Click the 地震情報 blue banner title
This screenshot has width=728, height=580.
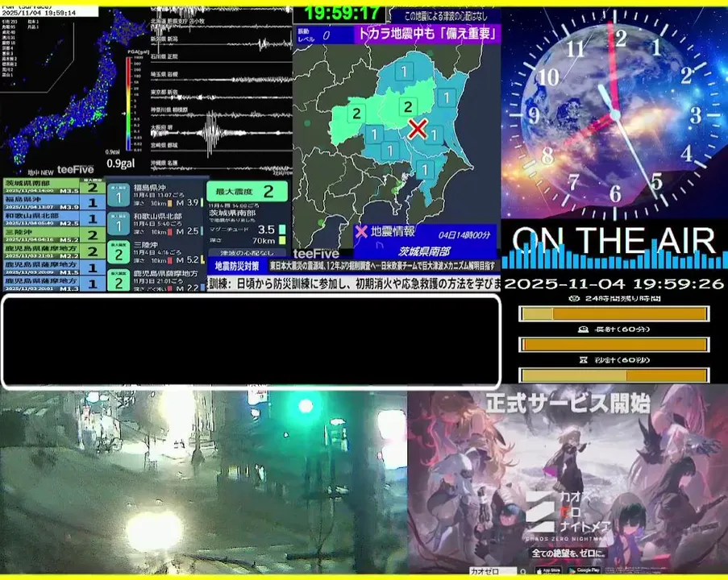[x=393, y=231]
